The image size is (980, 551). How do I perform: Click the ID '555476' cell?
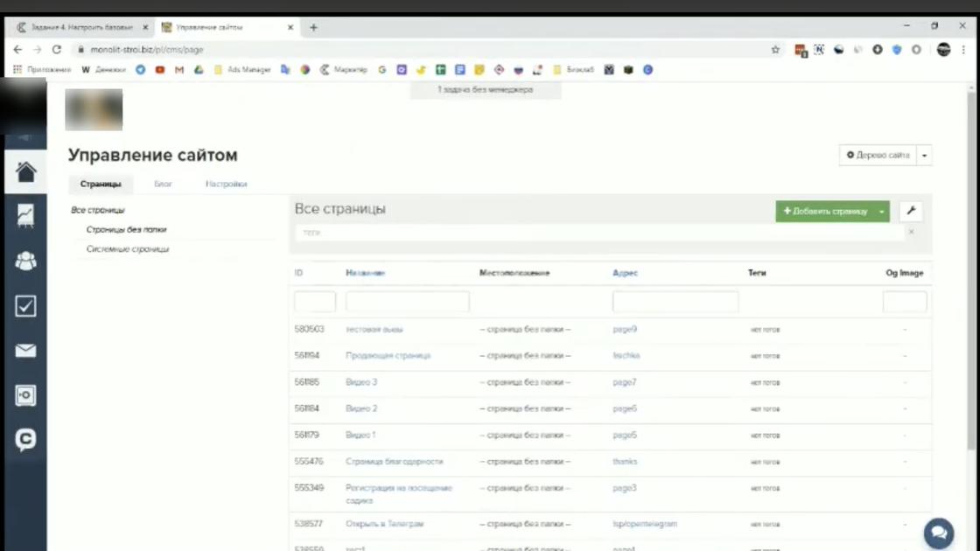tap(309, 462)
